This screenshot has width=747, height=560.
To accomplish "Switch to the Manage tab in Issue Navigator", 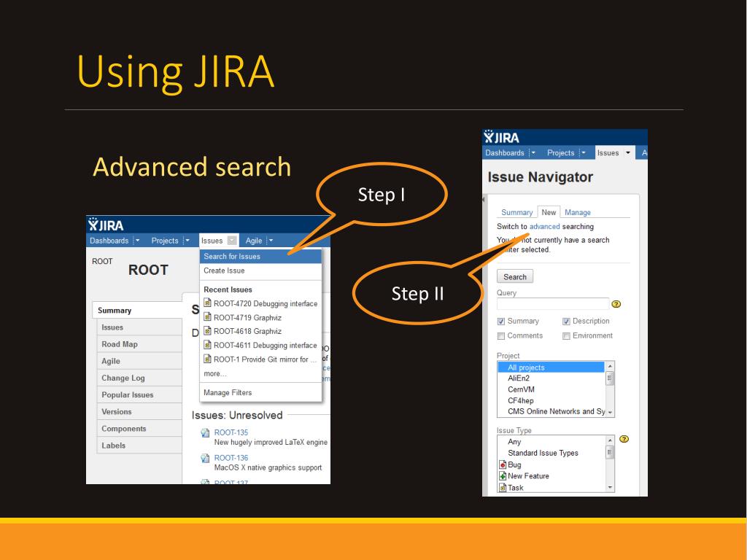I will (578, 212).
